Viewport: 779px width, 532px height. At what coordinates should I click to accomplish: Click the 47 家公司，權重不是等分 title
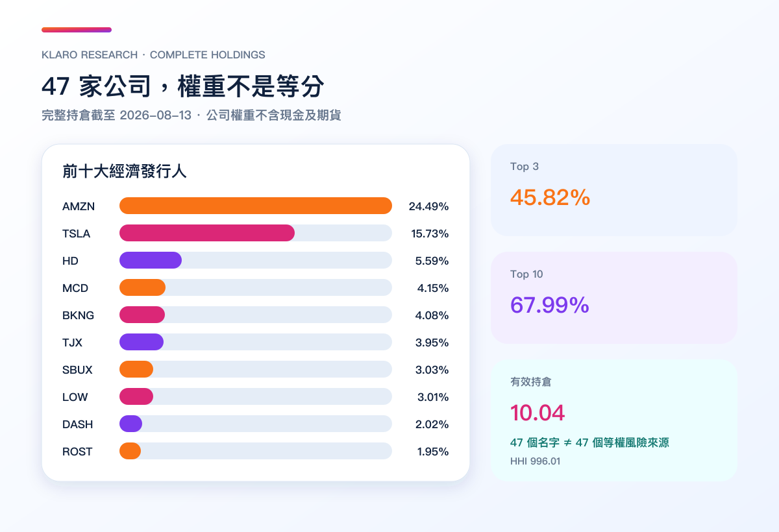pyautogui.click(x=183, y=86)
